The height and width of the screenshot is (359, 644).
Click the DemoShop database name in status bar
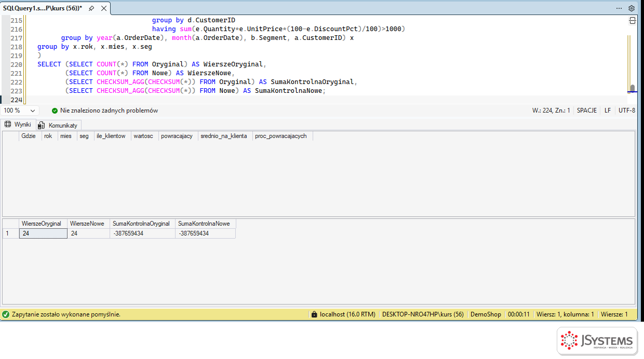(x=486, y=314)
